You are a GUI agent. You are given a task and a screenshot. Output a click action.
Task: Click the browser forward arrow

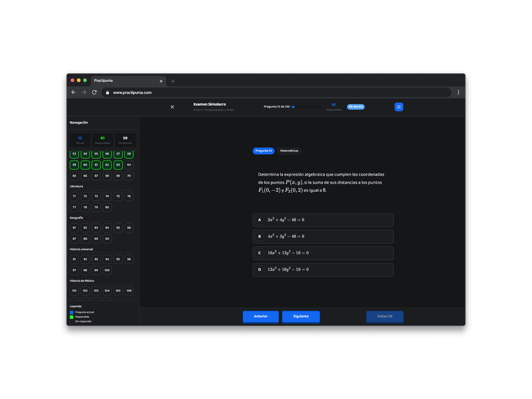click(84, 92)
